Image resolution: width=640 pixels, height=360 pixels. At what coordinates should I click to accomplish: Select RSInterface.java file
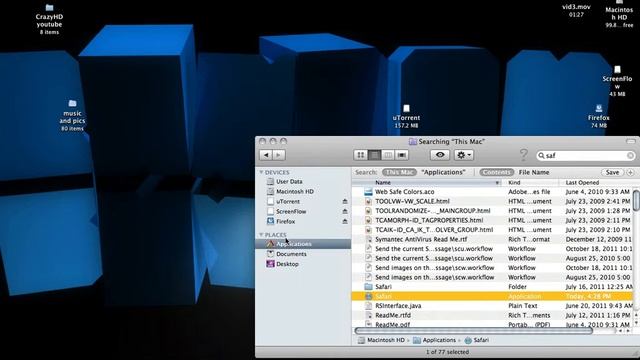point(492,306)
